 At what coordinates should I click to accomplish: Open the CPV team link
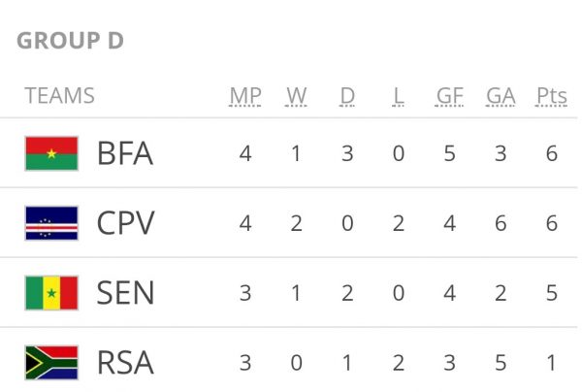[125, 223]
